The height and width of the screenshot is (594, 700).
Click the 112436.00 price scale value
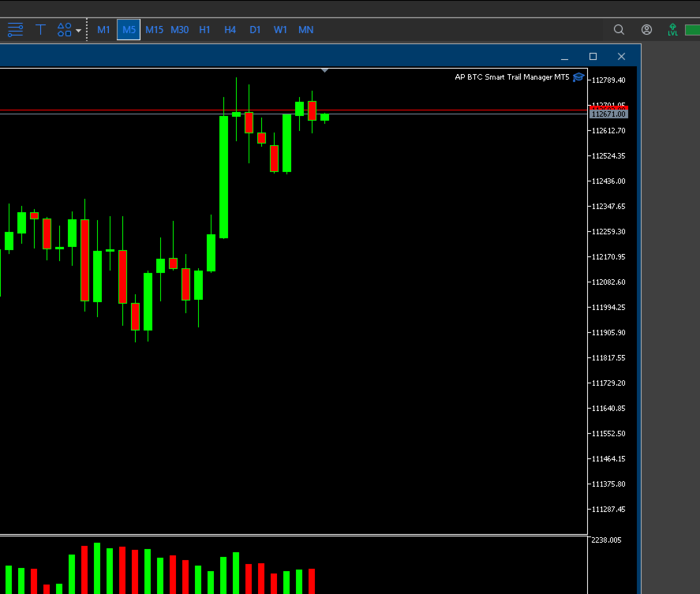[608, 181]
